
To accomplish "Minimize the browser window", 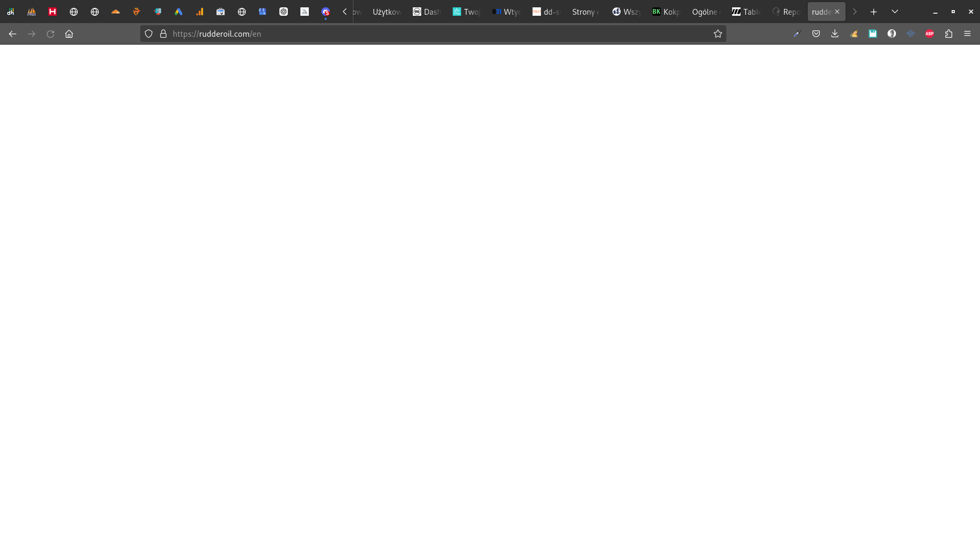I will point(935,12).
